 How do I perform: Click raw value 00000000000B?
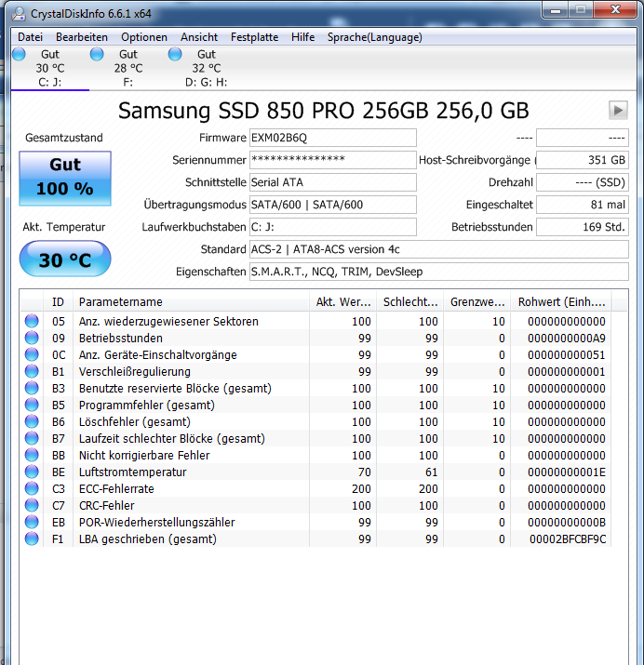[567, 523]
